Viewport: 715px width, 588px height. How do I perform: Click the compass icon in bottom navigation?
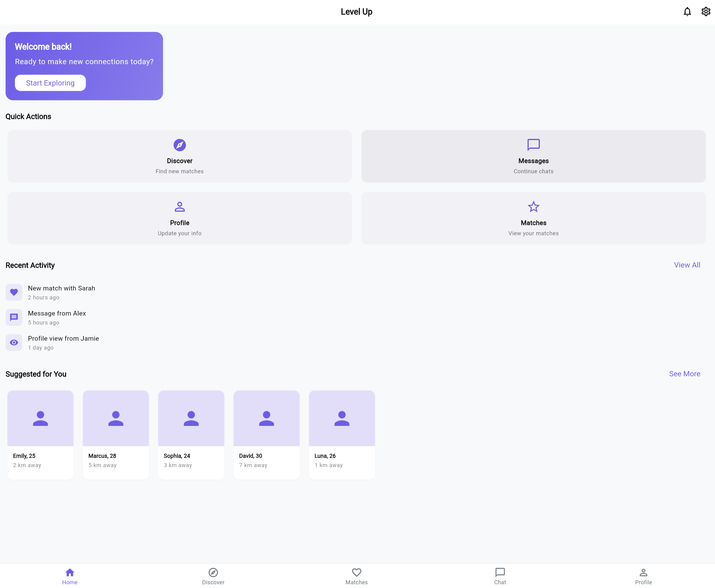[x=213, y=573]
